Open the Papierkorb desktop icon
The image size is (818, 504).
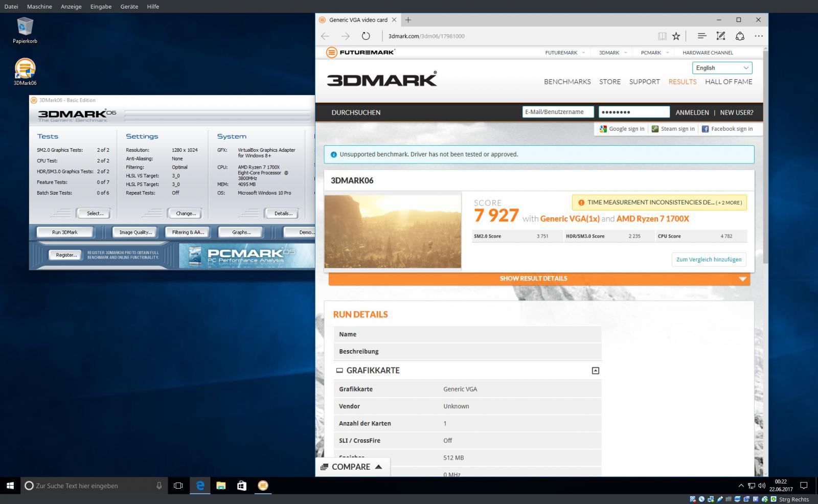(x=25, y=30)
